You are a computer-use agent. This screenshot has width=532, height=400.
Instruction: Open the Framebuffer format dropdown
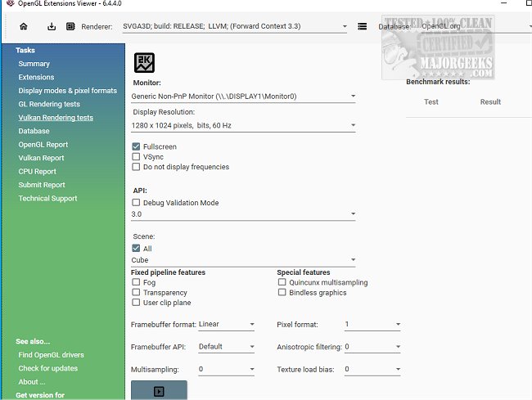226,325
